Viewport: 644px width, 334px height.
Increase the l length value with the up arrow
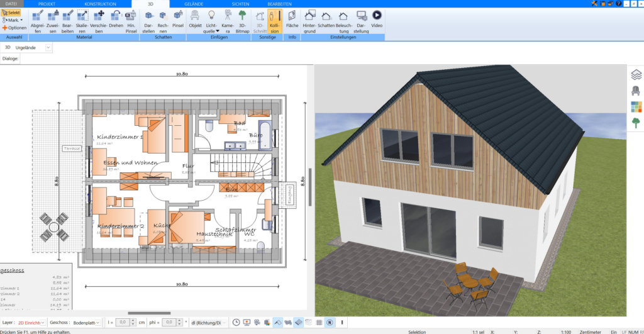click(133, 321)
